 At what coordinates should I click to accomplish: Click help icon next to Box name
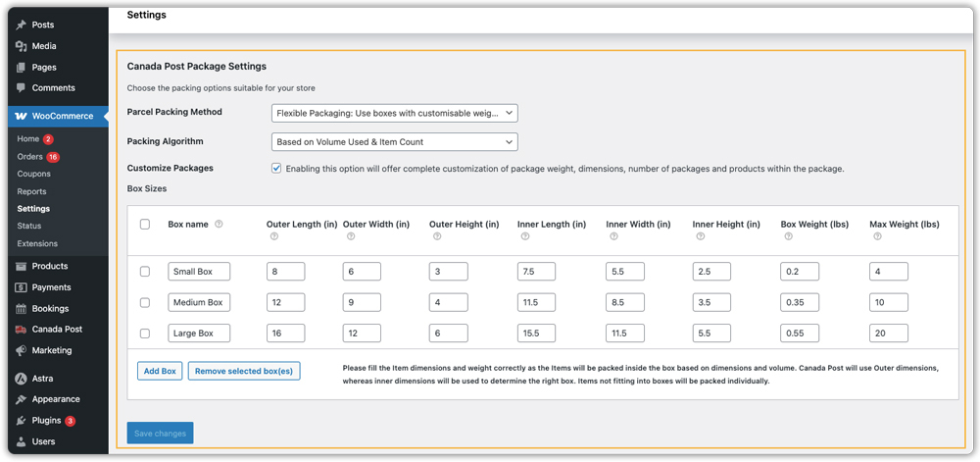pos(219,225)
